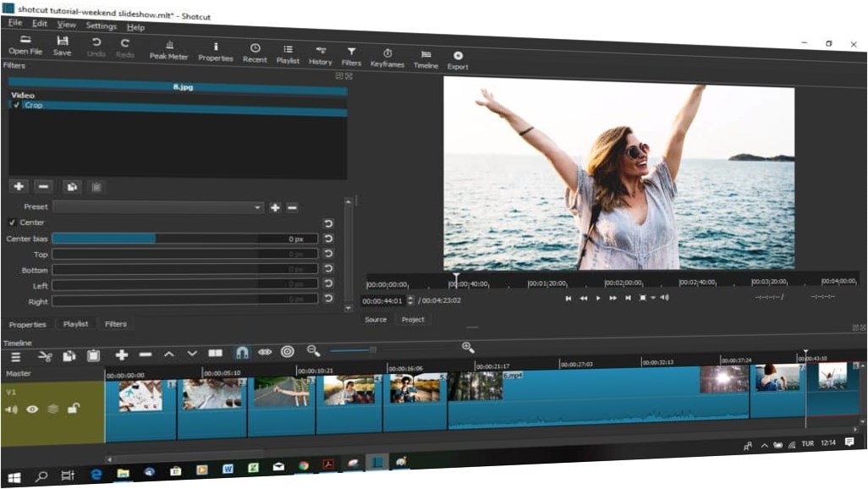
Task: Add a filter with plus button
Action: (x=19, y=186)
